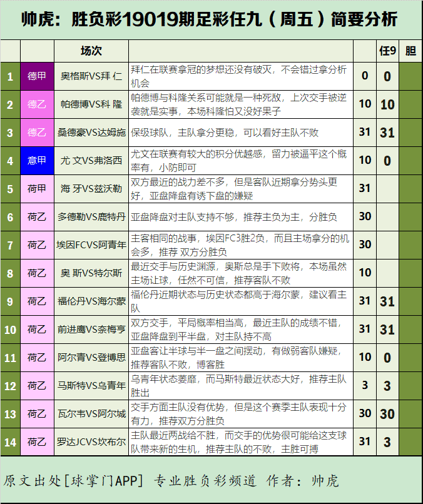
Task: Click footer text "原文出处[球掌门APP]"
Action: 73,481
